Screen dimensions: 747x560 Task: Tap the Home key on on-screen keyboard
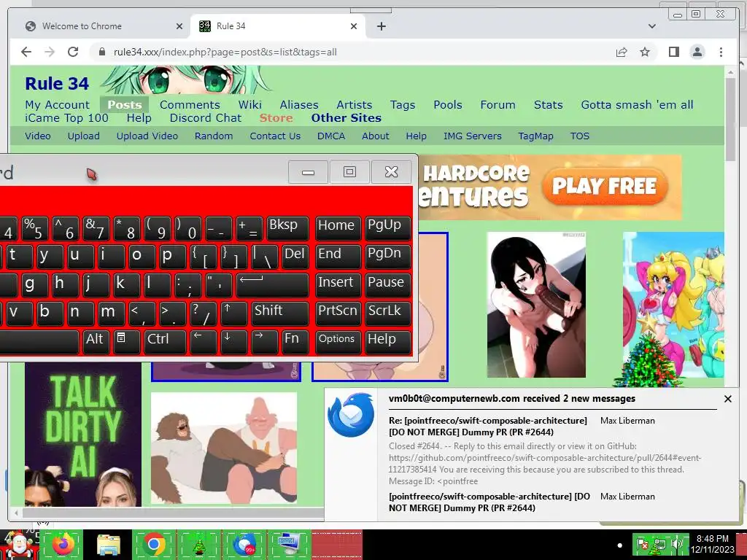pyautogui.click(x=338, y=228)
